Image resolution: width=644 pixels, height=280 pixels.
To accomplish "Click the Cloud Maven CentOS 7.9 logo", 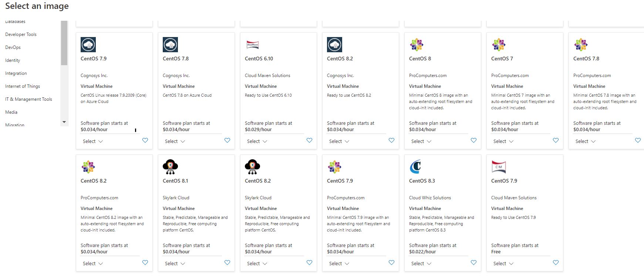I will 499,167.
